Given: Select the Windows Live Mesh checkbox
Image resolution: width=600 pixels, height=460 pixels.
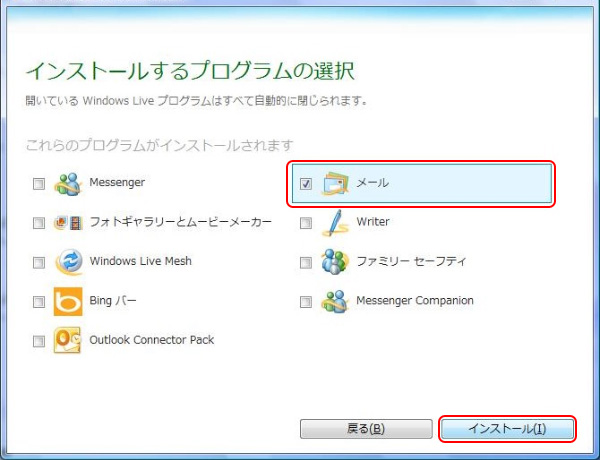Looking at the screenshot, I should [39, 263].
